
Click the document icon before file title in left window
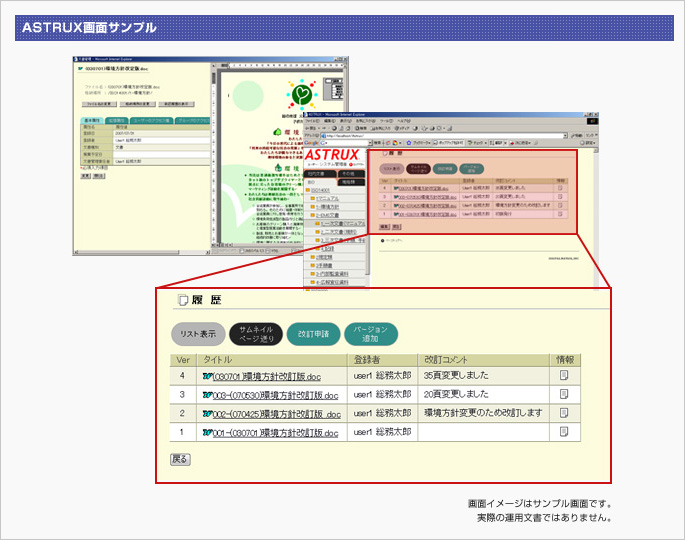tap(80, 69)
